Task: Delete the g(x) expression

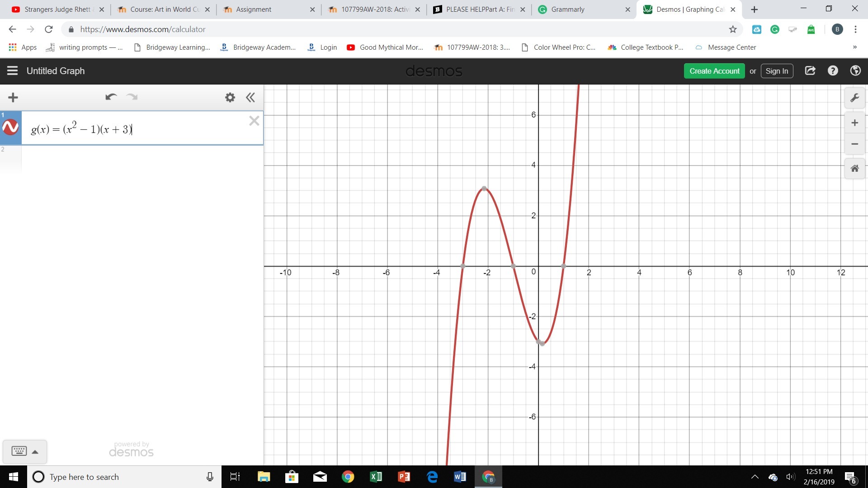Action: click(254, 121)
